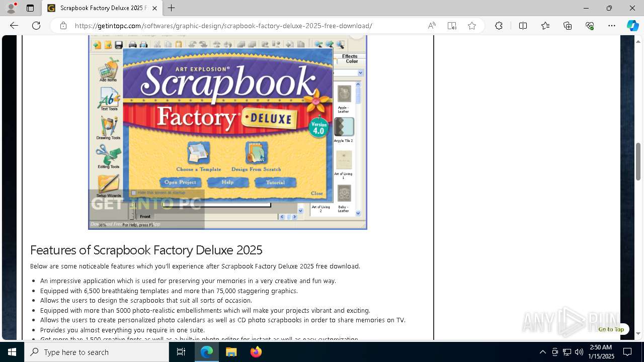This screenshot has height=362, width=644.
Task: Go back to the previous page
Action: pos(14,26)
